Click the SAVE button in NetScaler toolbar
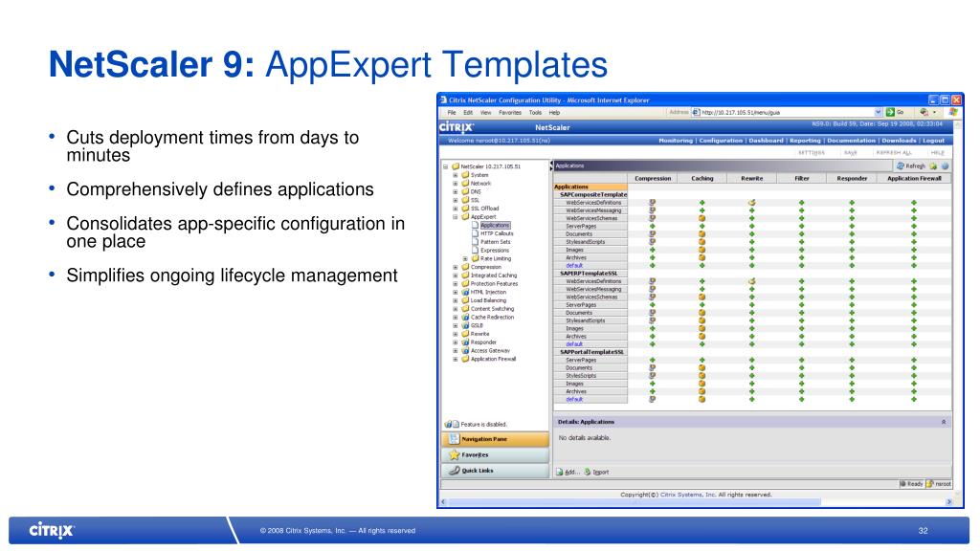 tap(851, 152)
